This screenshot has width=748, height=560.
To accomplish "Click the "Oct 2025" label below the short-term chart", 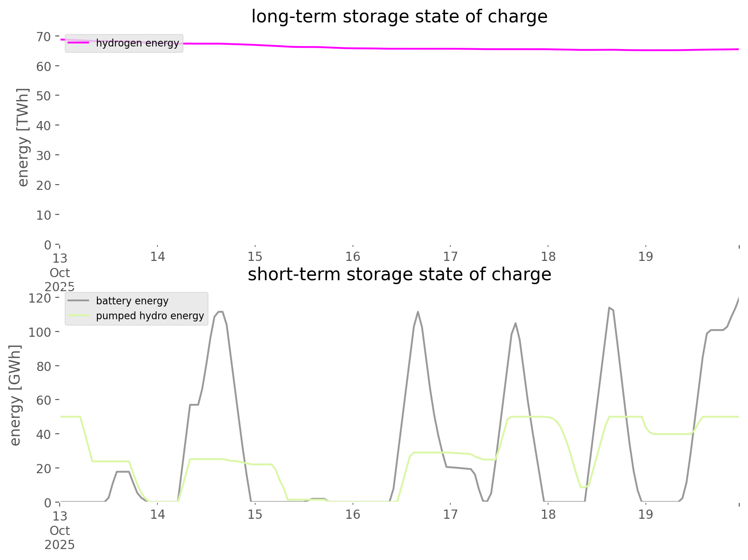I will tap(60, 538).
